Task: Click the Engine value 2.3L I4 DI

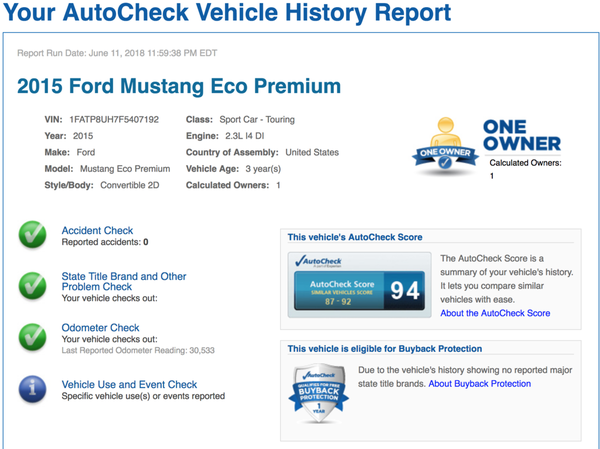Action: coord(245,136)
